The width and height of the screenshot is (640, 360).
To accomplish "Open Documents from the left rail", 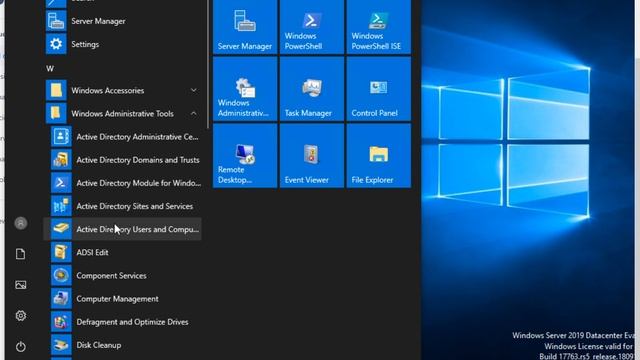I will point(20,254).
